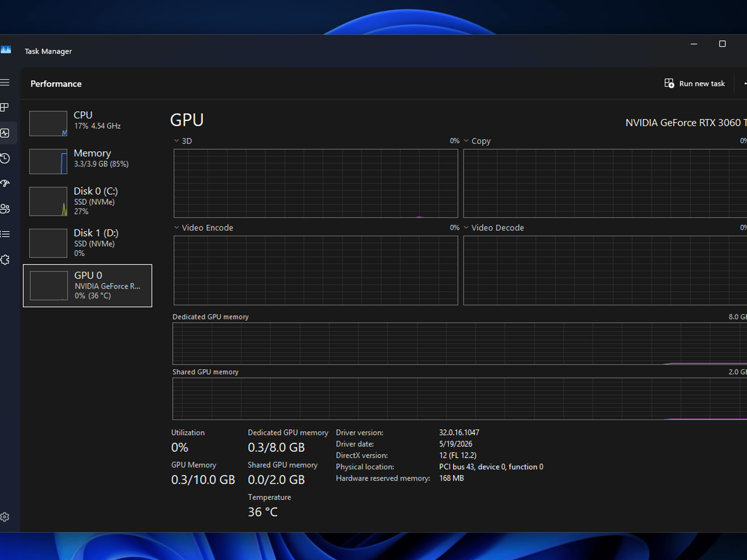
Task: Open the Startup apps page icon
Action: point(5,183)
